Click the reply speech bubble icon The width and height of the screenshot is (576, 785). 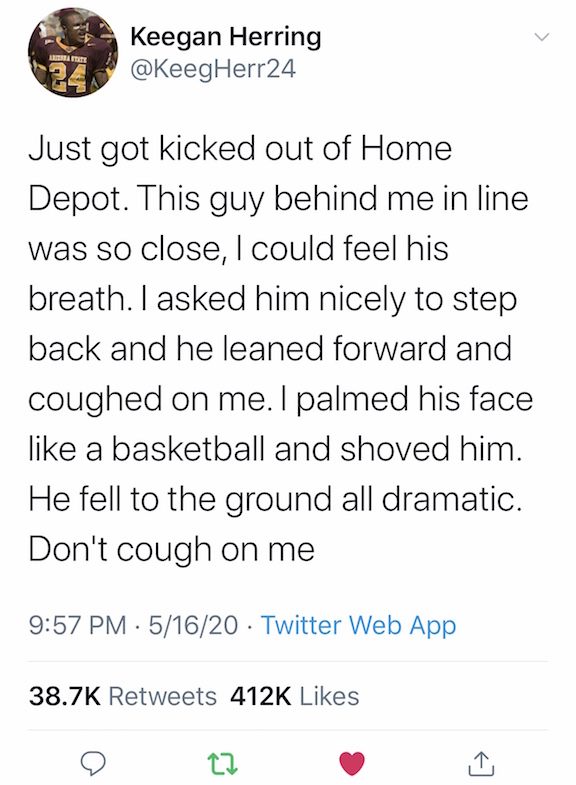(94, 762)
